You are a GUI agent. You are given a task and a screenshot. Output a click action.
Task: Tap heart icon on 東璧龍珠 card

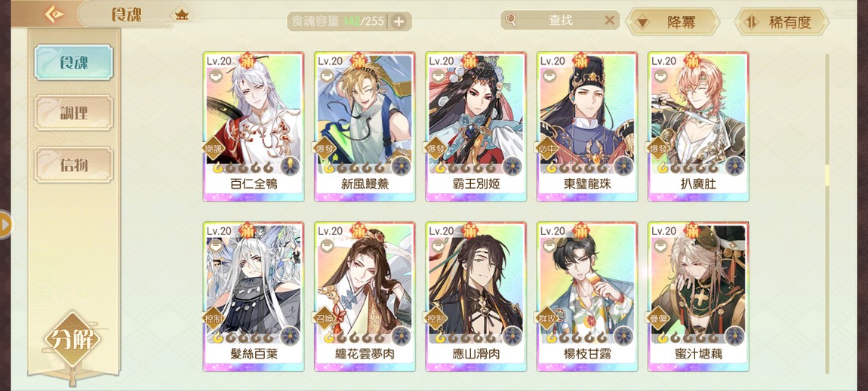click(550, 76)
